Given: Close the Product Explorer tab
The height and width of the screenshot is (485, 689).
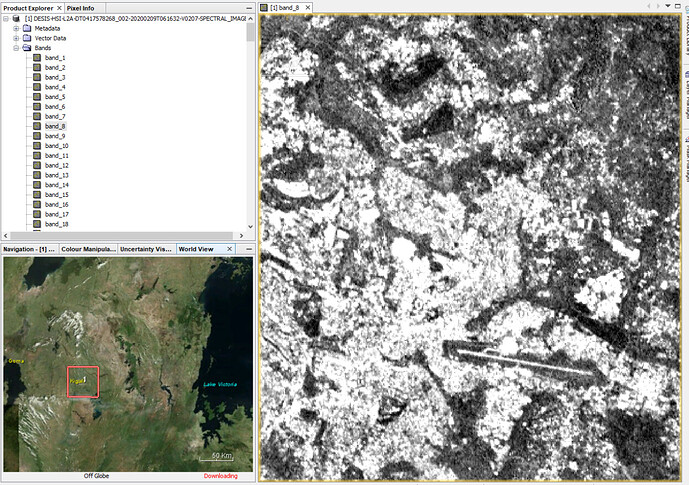Looking at the screenshot, I should [x=59, y=8].
